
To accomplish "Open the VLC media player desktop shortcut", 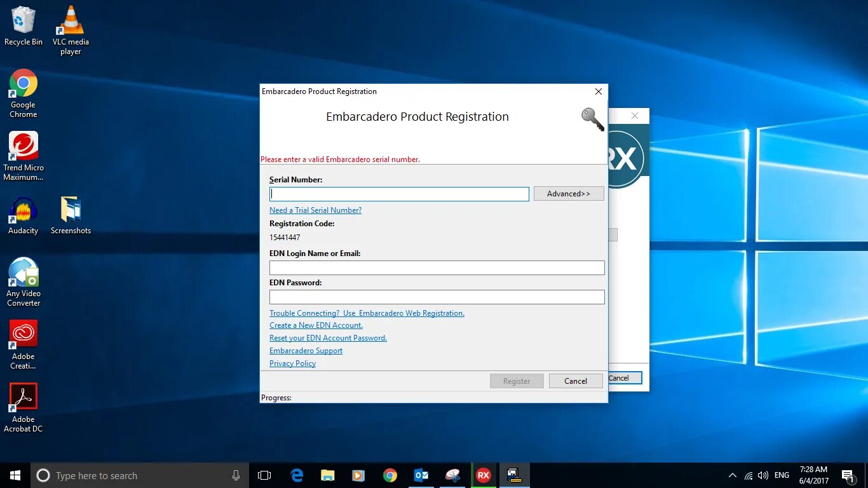I will coord(71,30).
